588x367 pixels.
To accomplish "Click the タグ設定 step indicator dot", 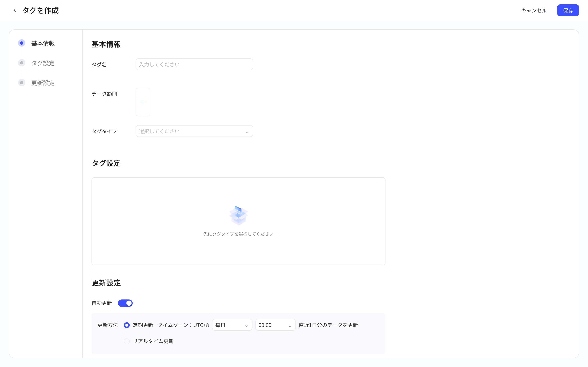I will coord(22,63).
